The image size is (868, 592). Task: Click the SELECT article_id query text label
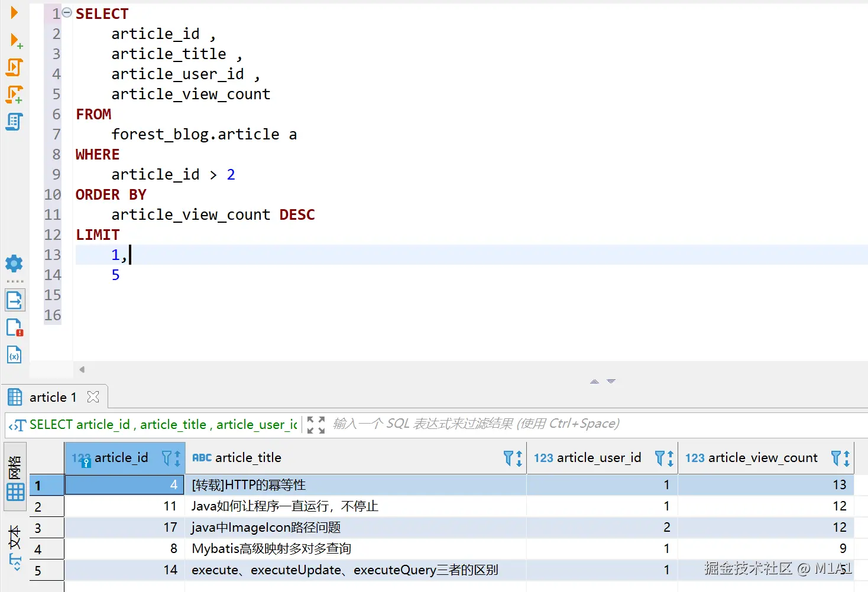pos(163,424)
